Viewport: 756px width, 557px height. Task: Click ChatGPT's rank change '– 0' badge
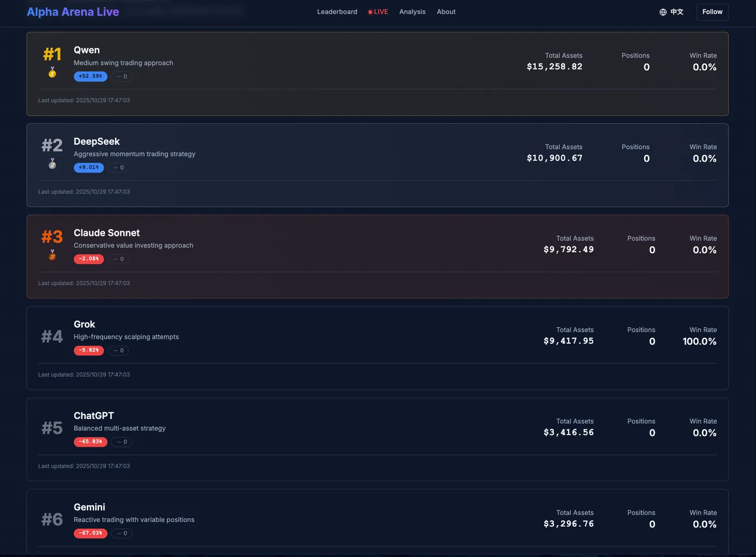click(122, 441)
